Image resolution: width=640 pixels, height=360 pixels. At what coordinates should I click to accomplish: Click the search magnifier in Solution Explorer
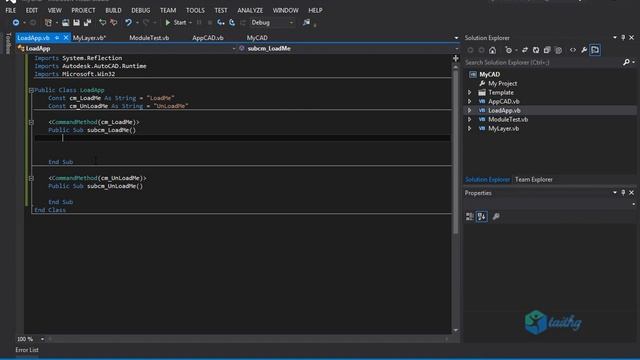(x=627, y=62)
